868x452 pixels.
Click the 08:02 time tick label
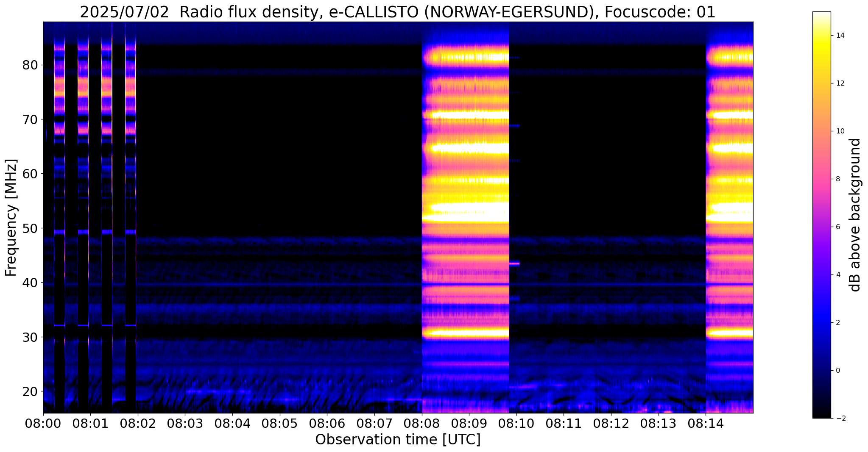pos(137,423)
